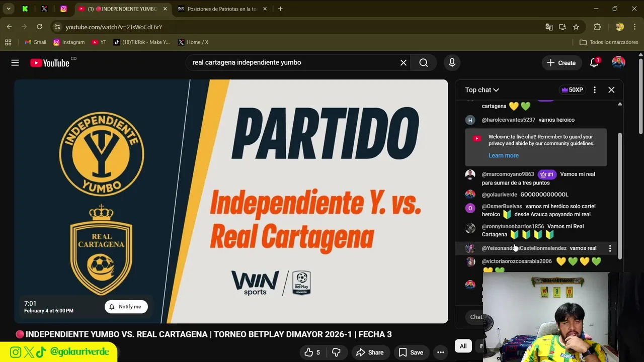Open more actions ellipsis under video
Viewport: 644px width, 362px height.
click(441, 353)
